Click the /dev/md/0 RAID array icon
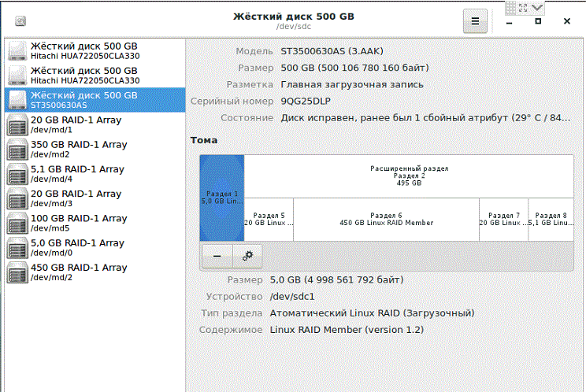 17,248
